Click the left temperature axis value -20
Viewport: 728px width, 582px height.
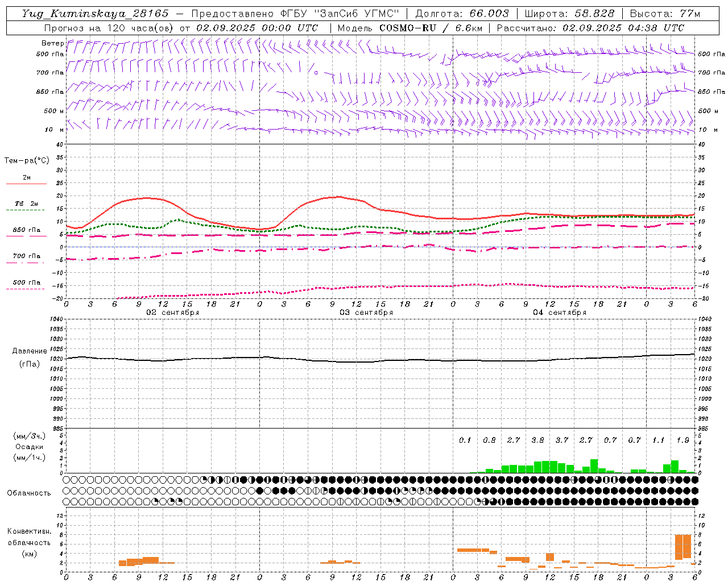pos(57,298)
